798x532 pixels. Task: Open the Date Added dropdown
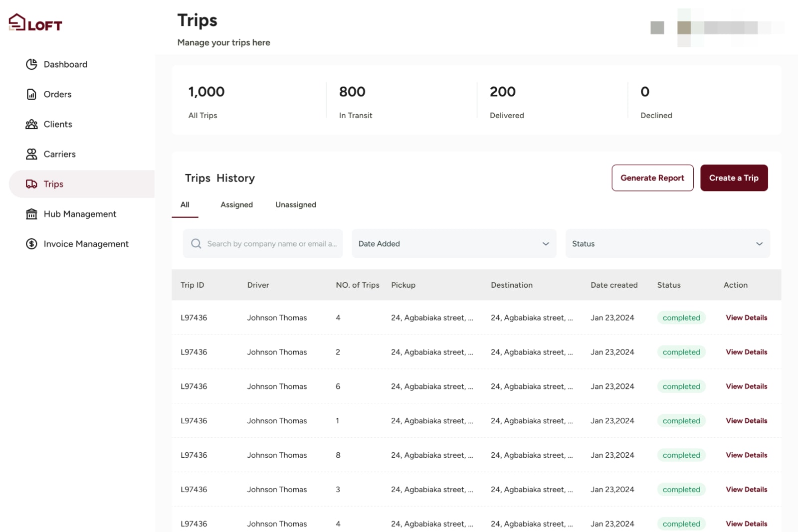pos(454,243)
